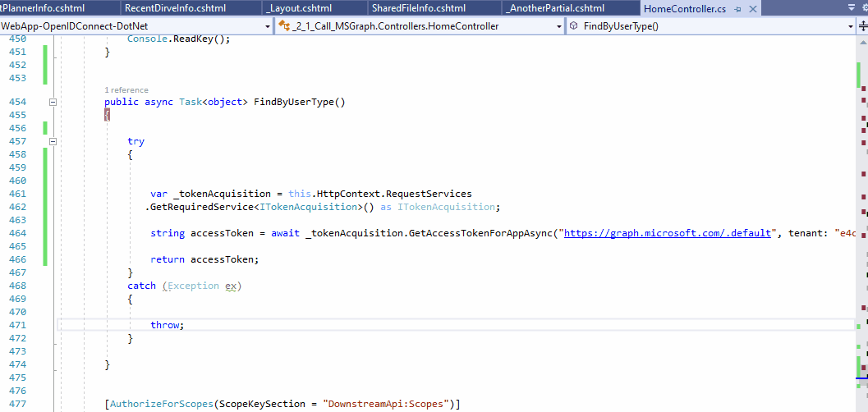Click the split editor window icon

(x=863, y=26)
